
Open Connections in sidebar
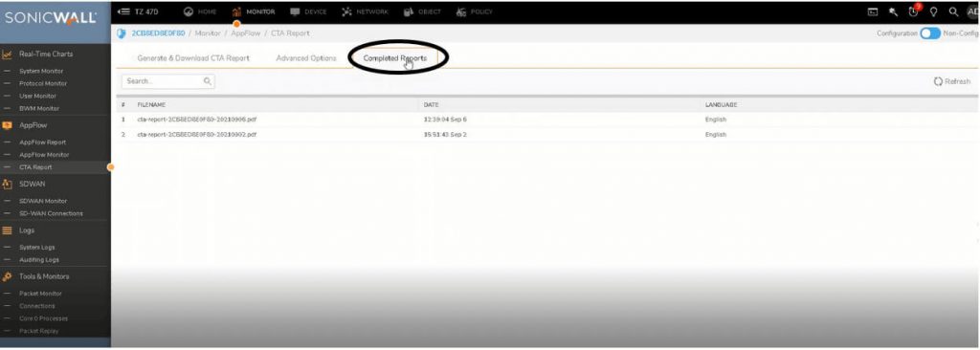pyautogui.click(x=37, y=306)
